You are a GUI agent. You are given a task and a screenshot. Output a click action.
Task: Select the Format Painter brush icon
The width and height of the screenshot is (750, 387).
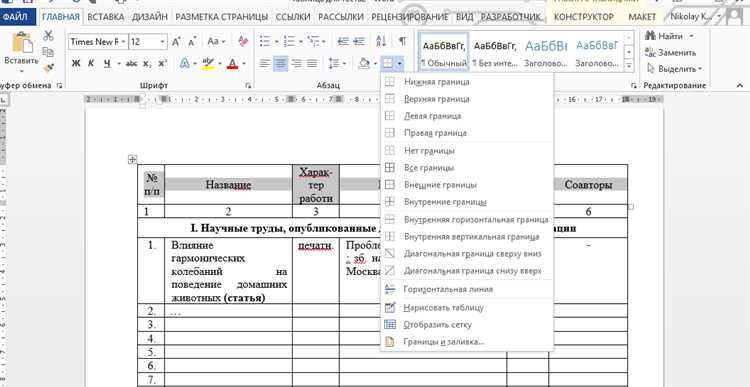48,67
